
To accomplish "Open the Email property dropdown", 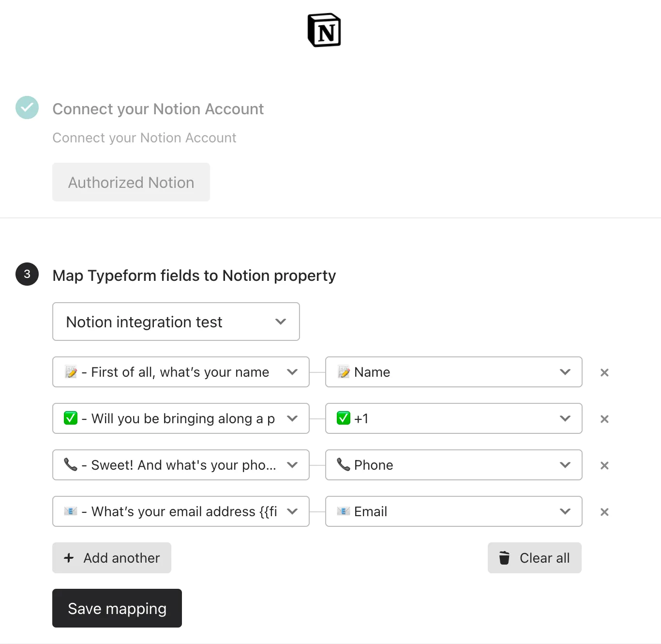I will click(x=454, y=511).
